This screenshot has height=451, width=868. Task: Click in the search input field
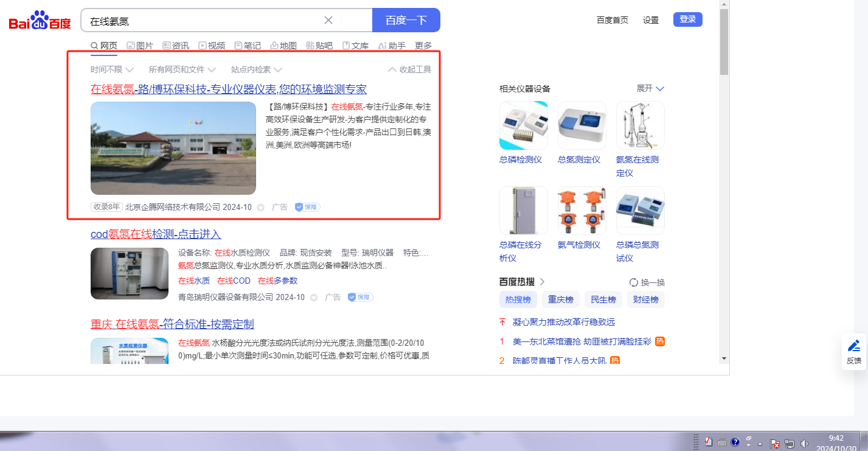click(201, 21)
